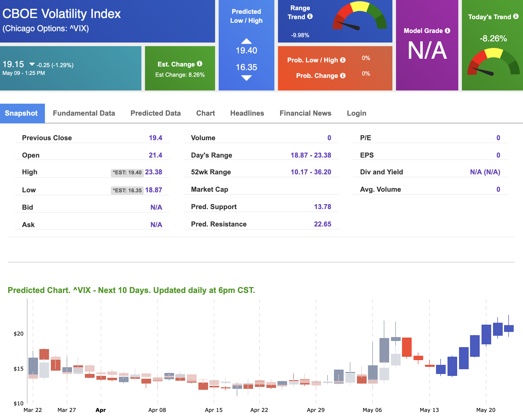This screenshot has height=420, width=523.
Task: Click the Prob. Low / High info icon
Action: click(x=343, y=60)
